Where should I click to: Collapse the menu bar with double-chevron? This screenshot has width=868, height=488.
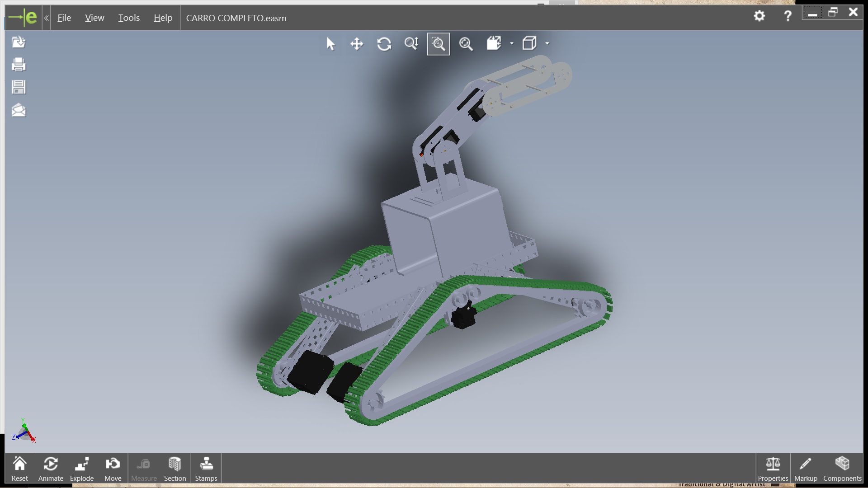click(x=46, y=18)
